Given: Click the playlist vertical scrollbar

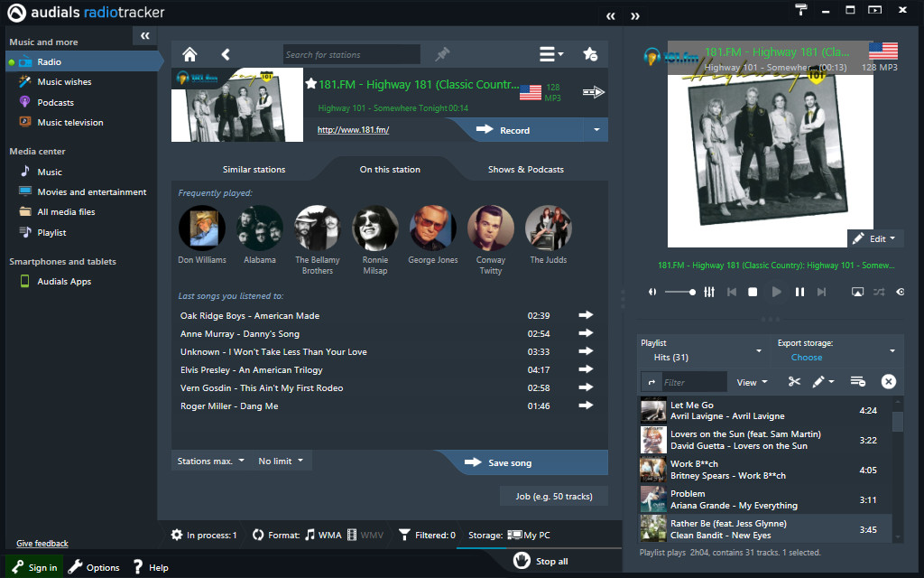Looking at the screenshot, I should click(898, 470).
